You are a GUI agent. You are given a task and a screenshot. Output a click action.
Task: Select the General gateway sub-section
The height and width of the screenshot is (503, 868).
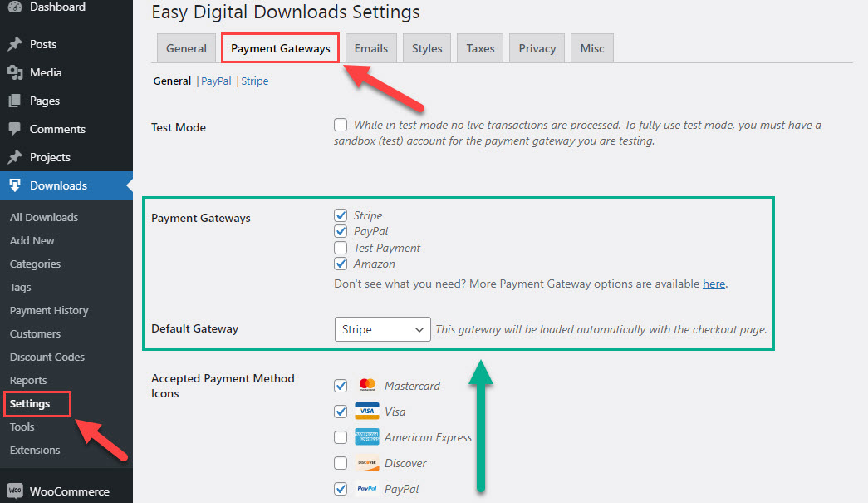(172, 81)
